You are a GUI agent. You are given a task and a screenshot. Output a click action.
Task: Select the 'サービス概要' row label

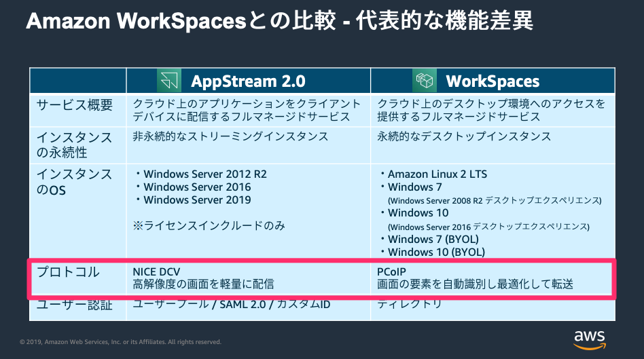tap(74, 105)
